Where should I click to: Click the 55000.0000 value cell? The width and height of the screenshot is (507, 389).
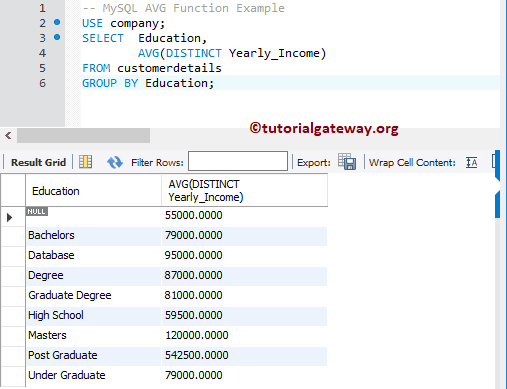pyautogui.click(x=244, y=216)
